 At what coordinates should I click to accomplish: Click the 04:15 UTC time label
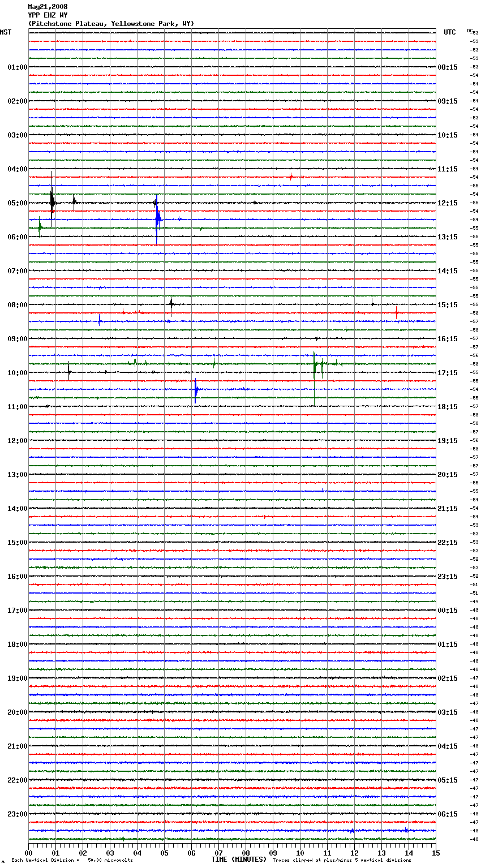pyautogui.click(x=448, y=746)
